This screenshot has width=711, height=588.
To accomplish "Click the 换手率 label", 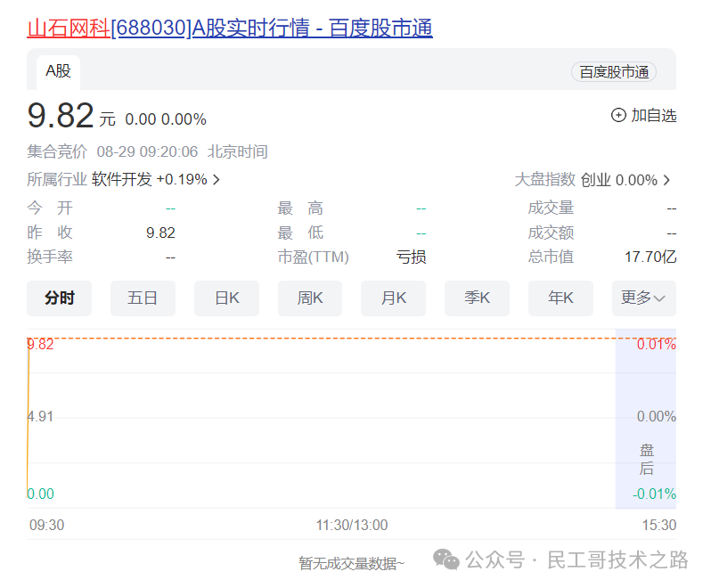I will click(x=50, y=257).
